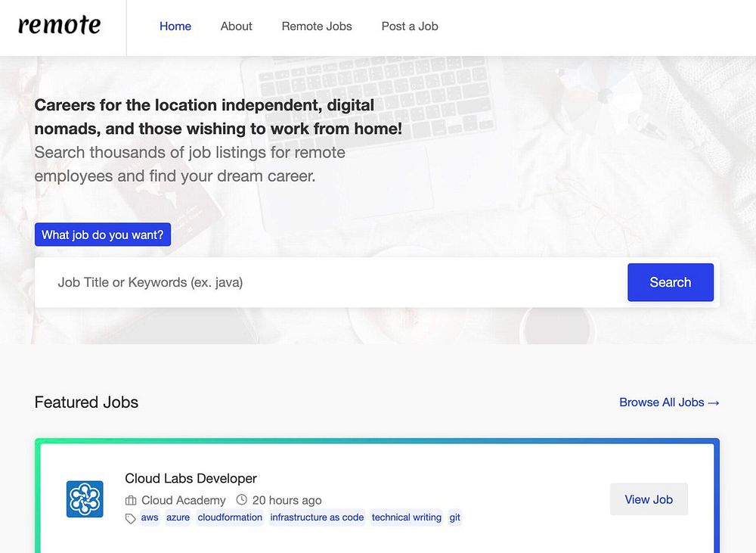The height and width of the screenshot is (553, 756).
Task: Select the technical writing tag
Action: (x=407, y=517)
